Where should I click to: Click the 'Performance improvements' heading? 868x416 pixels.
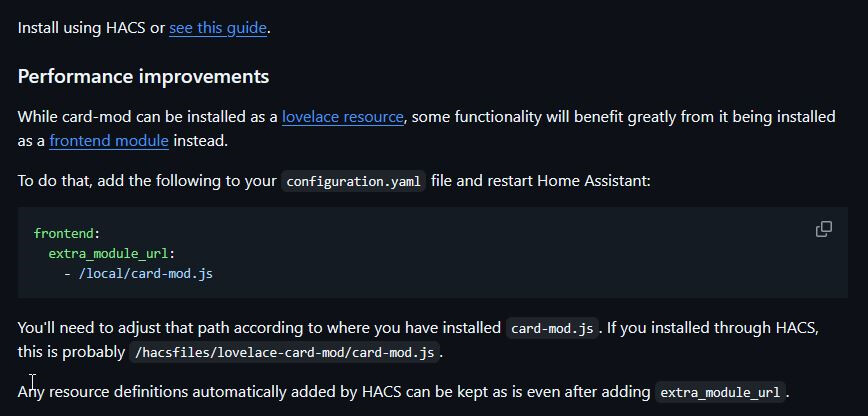click(x=143, y=76)
